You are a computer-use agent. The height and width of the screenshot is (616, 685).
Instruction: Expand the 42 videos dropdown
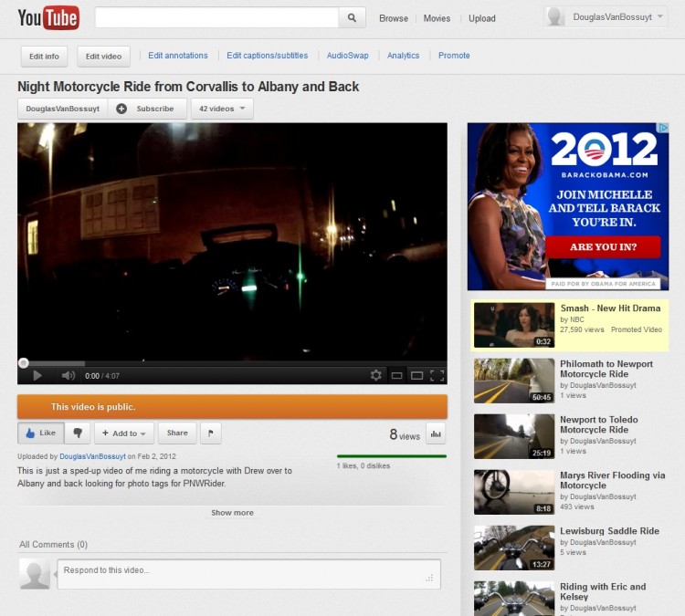click(222, 109)
